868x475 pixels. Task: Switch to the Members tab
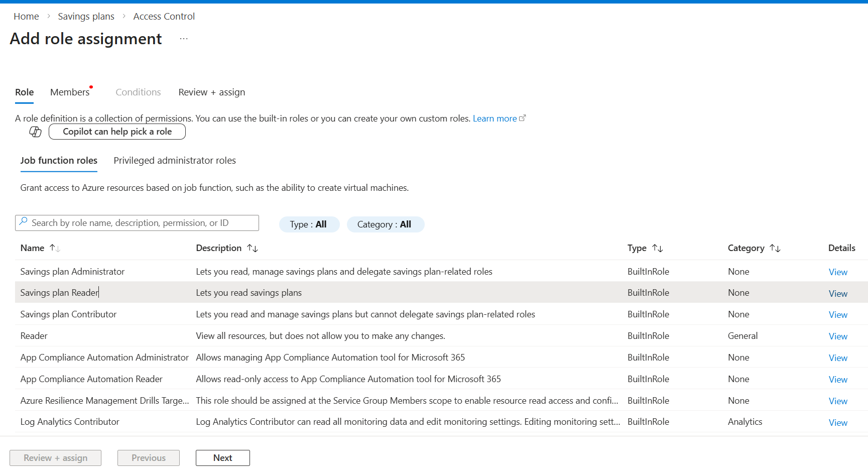[70, 92]
